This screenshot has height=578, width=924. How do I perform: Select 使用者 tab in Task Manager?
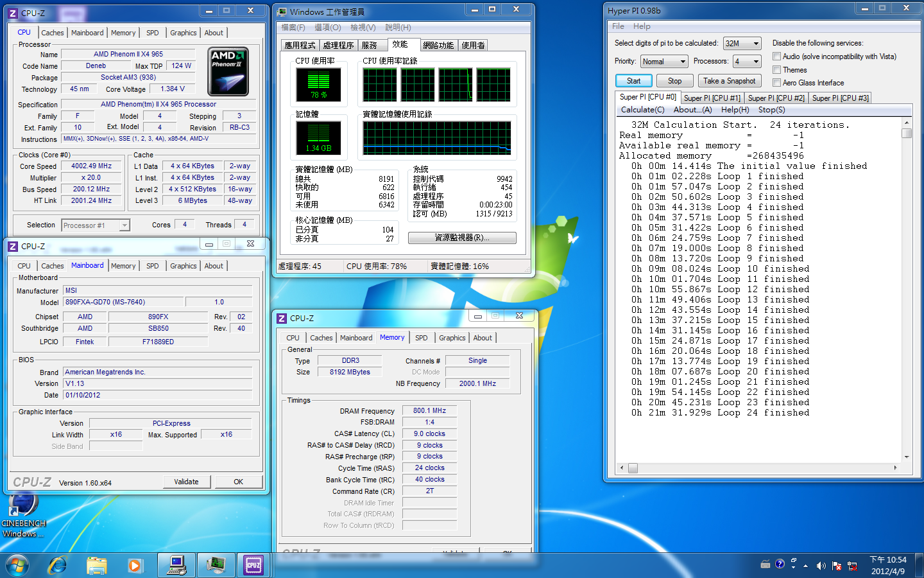pyautogui.click(x=474, y=46)
